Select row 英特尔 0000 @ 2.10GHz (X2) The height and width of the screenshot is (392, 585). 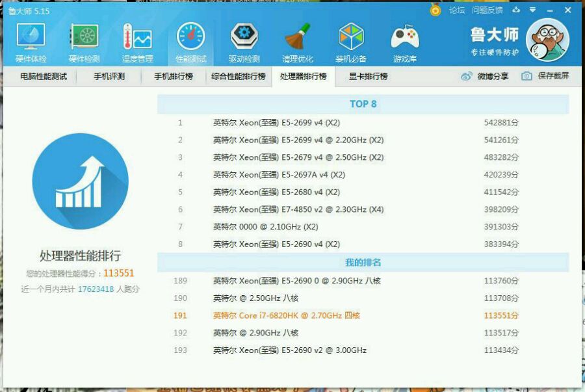(363, 227)
